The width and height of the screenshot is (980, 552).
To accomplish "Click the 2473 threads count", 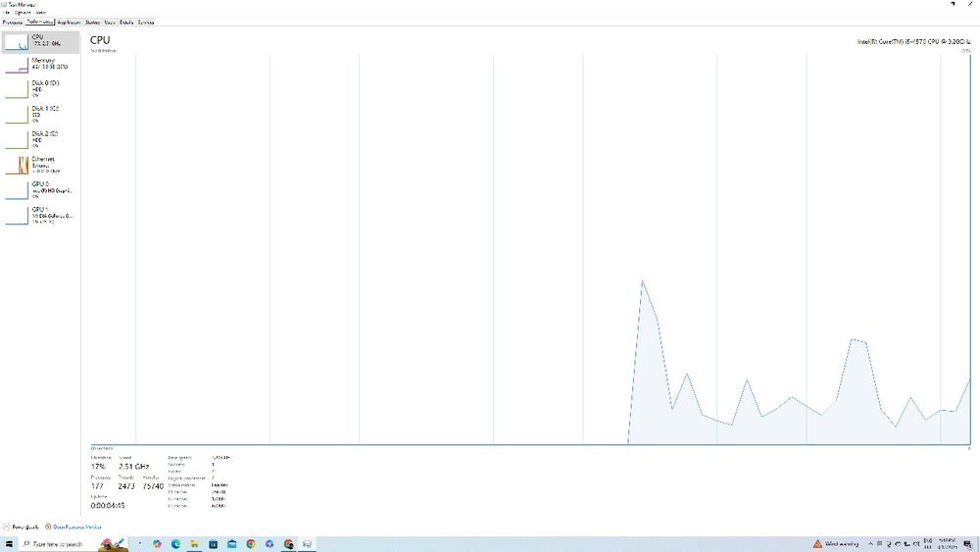I will 126,485.
